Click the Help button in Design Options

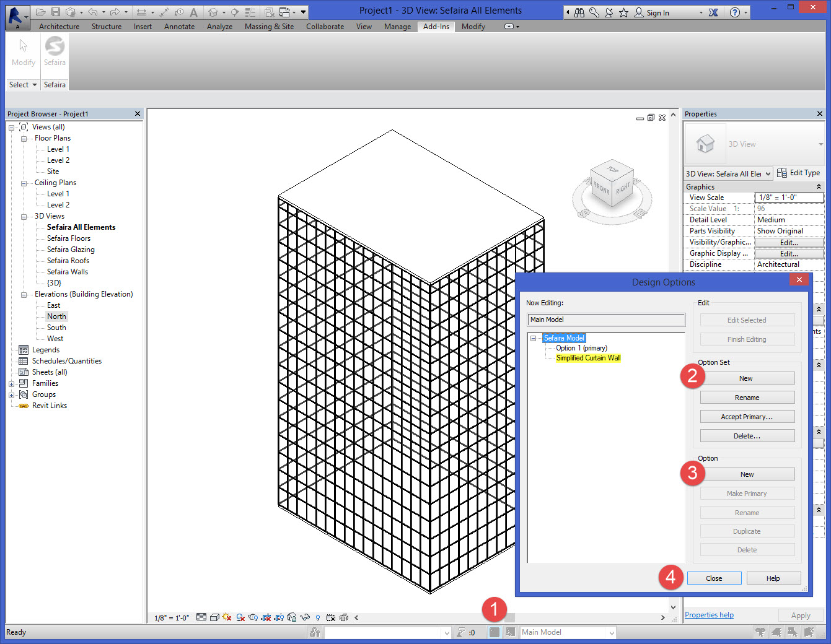pos(773,578)
